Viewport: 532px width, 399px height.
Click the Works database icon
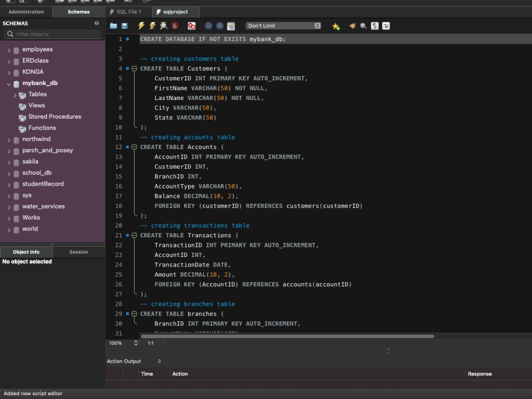16,219
